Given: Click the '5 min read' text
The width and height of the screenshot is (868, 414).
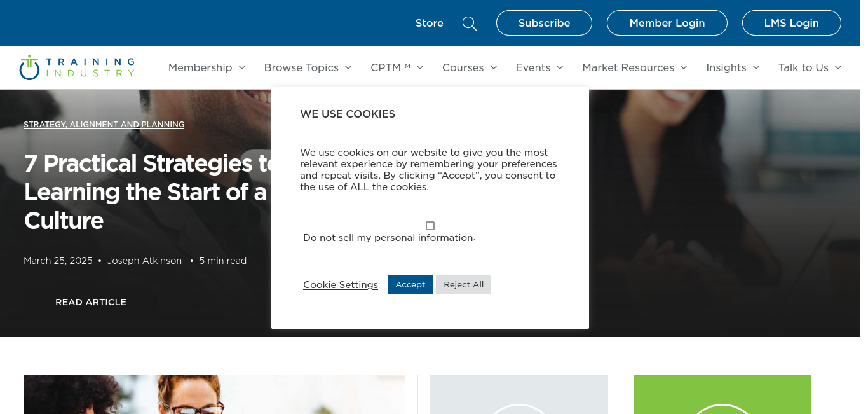Looking at the screenshot, I should tap(223, 261).
